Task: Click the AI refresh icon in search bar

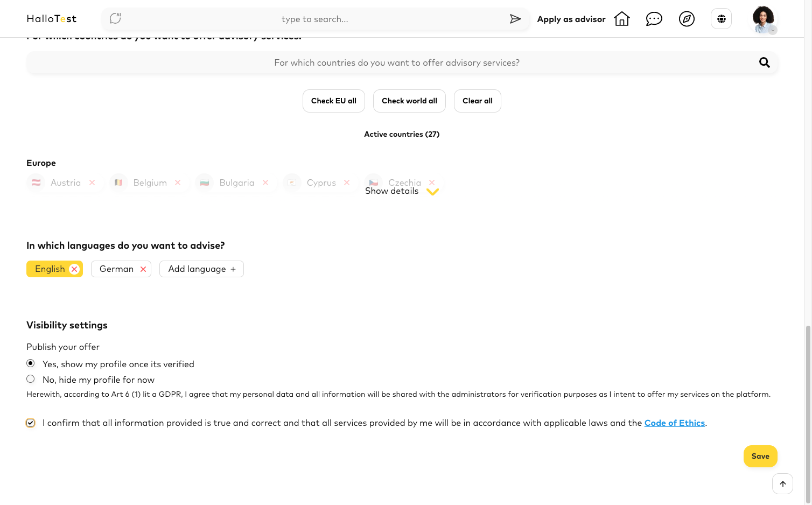Action: click(x=115, y=19)
